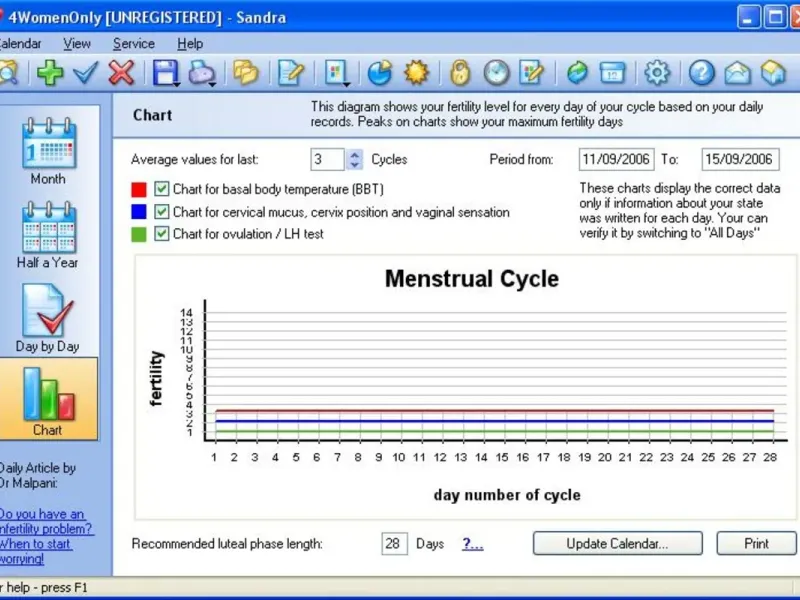This screenshot has height=600, width=800.
Task: Select the Chart view in sidebar
Action: pyautogui.click(x=48, y=398)
